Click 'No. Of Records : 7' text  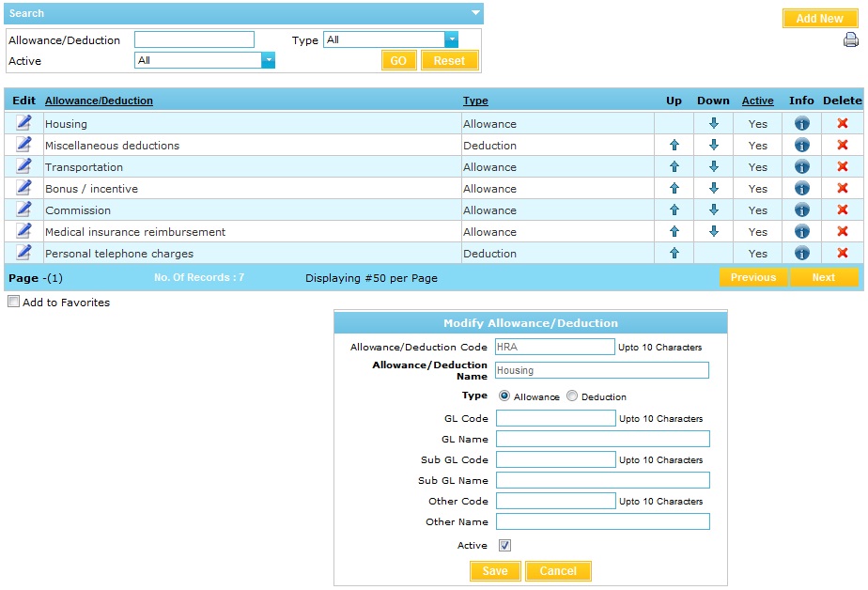(x=199, y=277)
